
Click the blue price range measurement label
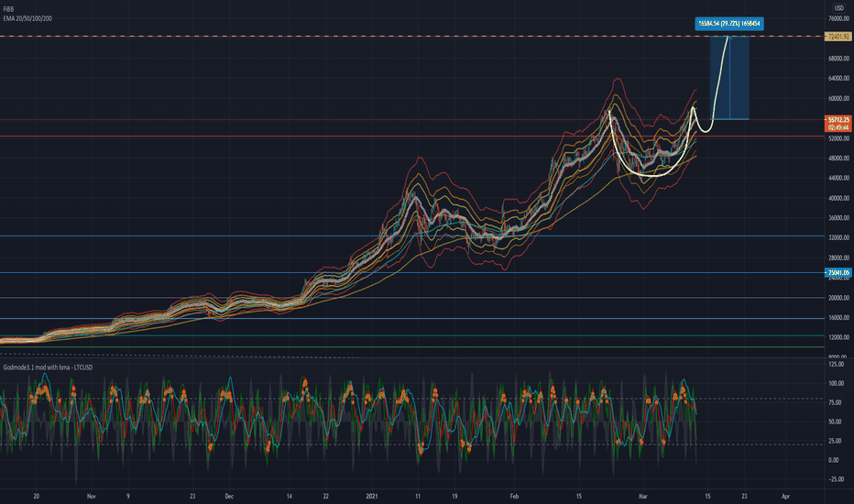[729, 24]
